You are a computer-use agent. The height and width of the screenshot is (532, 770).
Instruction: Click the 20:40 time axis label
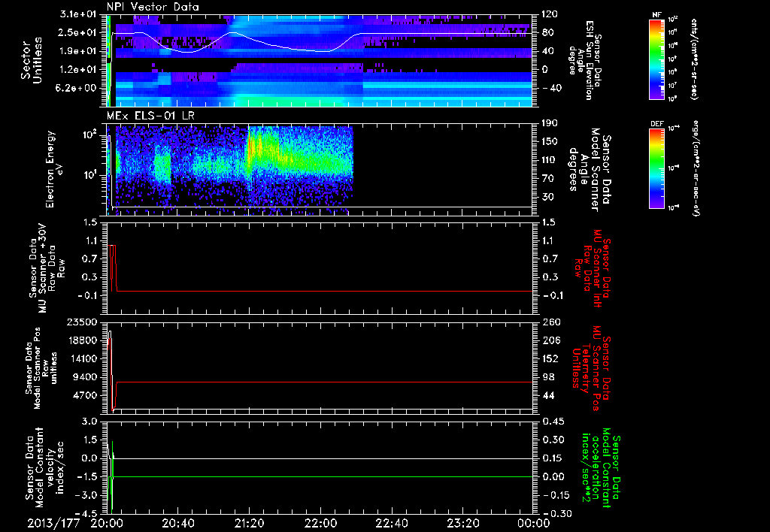178,523
